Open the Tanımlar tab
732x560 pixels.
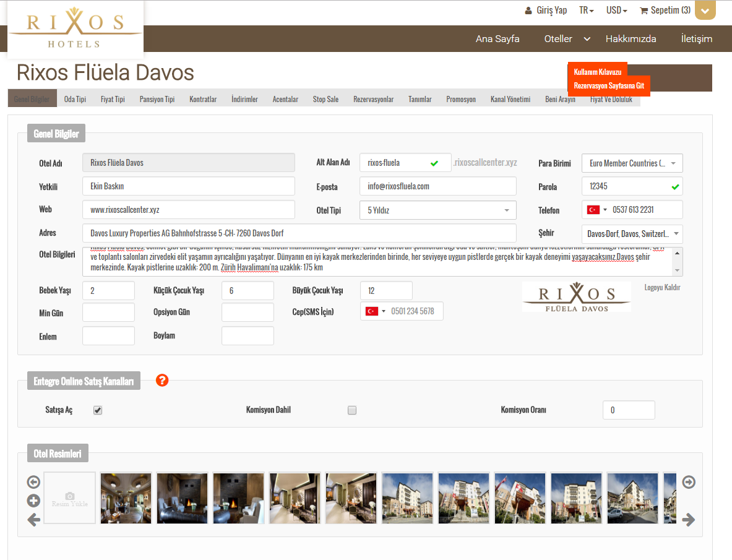(420, 99)
